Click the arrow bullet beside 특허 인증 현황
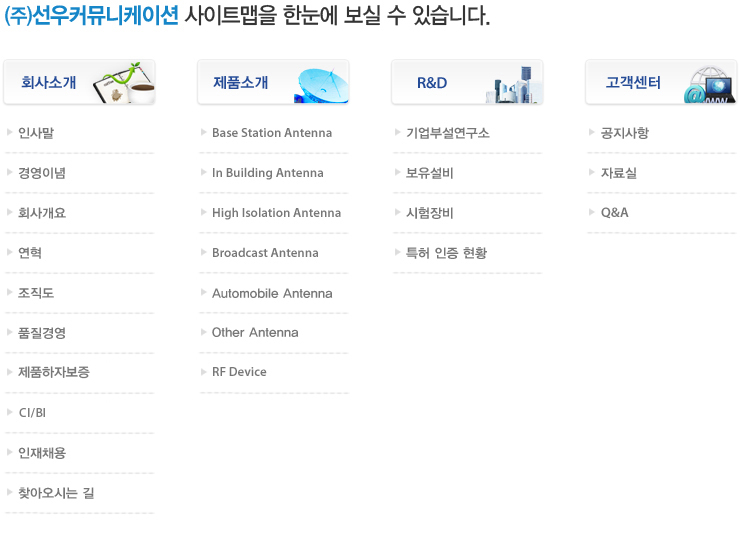740x550 pixels. [397, 252]
